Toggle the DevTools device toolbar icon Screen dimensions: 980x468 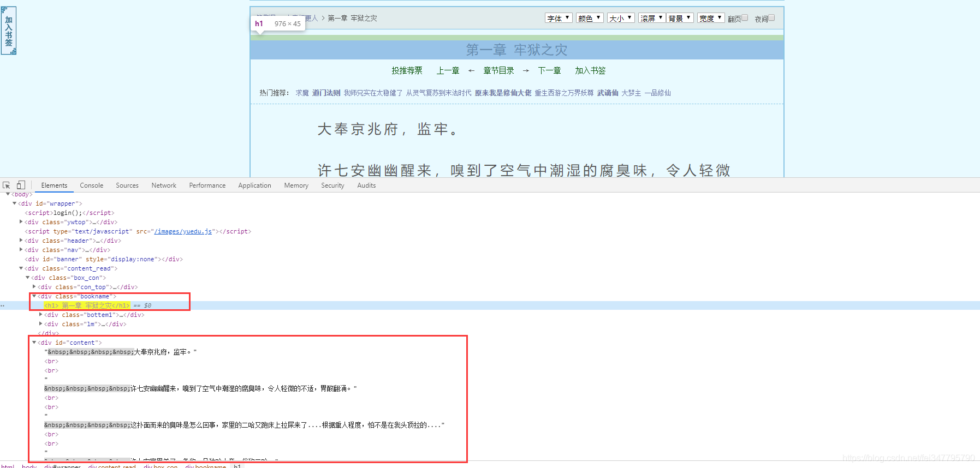tap(21, 185)
